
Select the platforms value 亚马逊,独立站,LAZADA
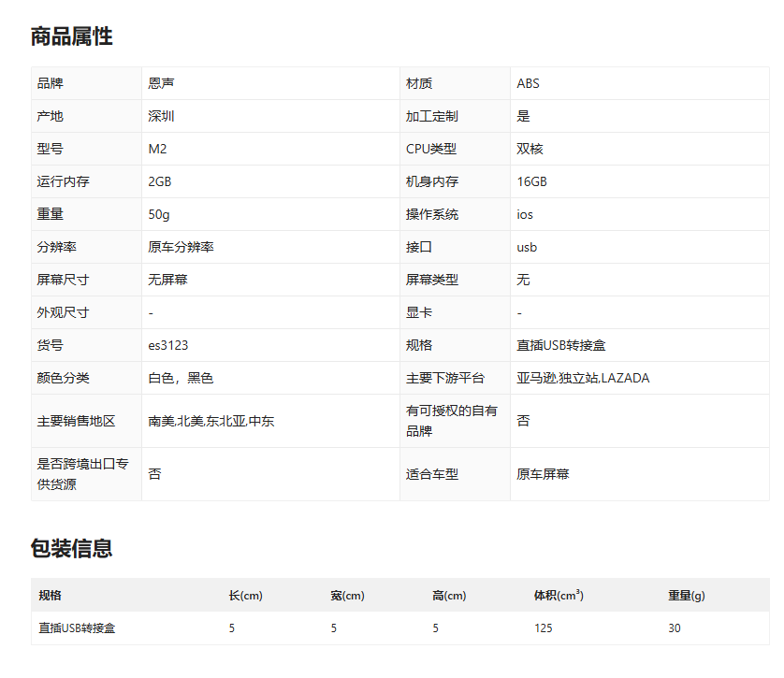[x=583, y=378]
